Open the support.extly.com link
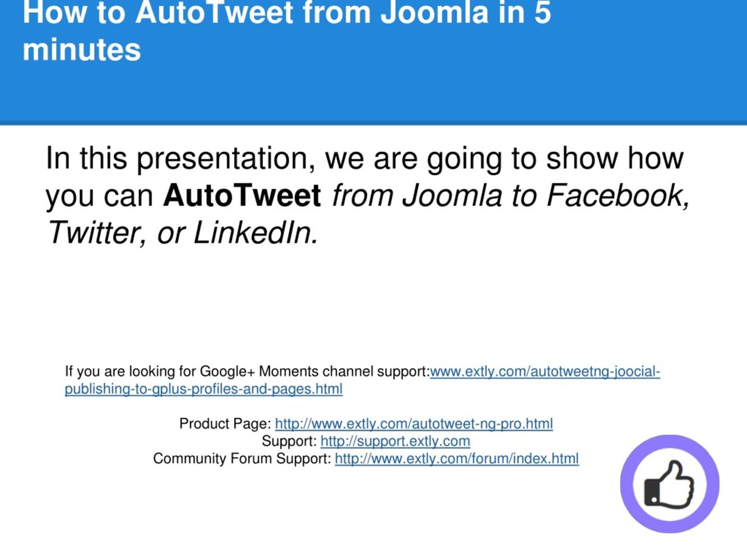This screenshot has width=747, height=560. coord(395,441)
